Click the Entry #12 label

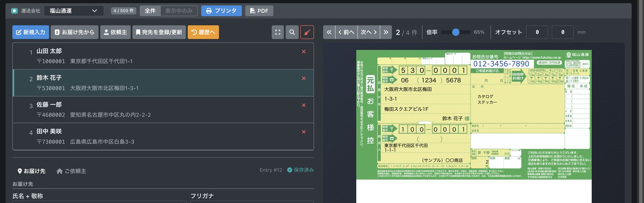click(x=271, y=170)
